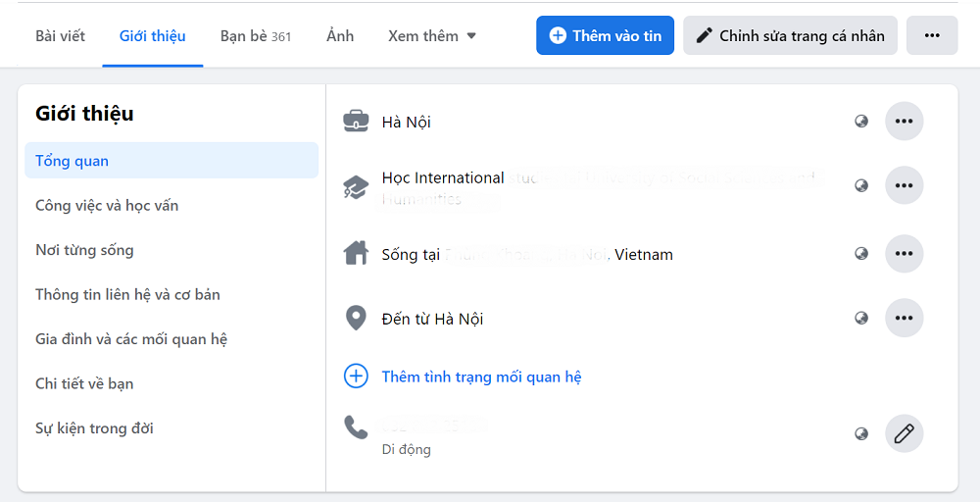Select Sự kiện trong đời in sidebar
The width and height of the screenshot is (980, 502).
pyautogui.click(x=94, y=428)
